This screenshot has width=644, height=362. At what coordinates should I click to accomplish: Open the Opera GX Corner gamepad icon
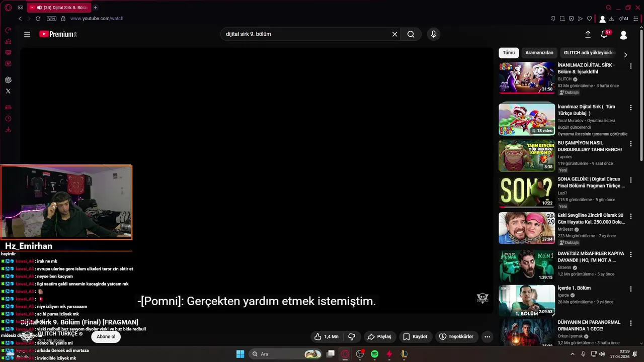[x=20, y=8]
